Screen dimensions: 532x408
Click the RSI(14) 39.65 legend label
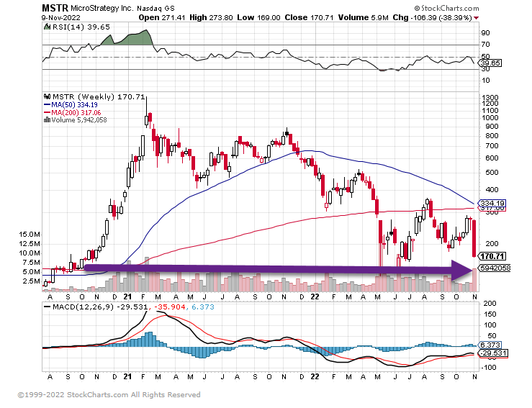(81, 27)
